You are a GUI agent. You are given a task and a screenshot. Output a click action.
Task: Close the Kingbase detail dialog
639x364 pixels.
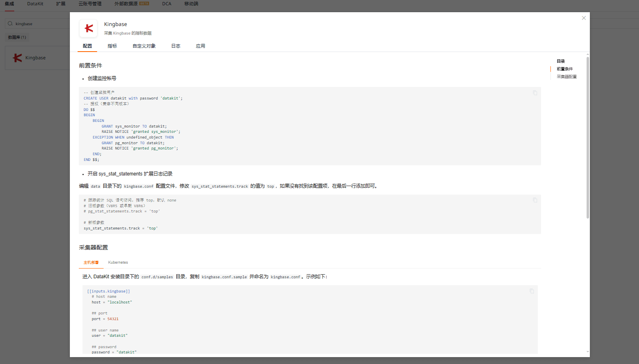pos(584,18)
